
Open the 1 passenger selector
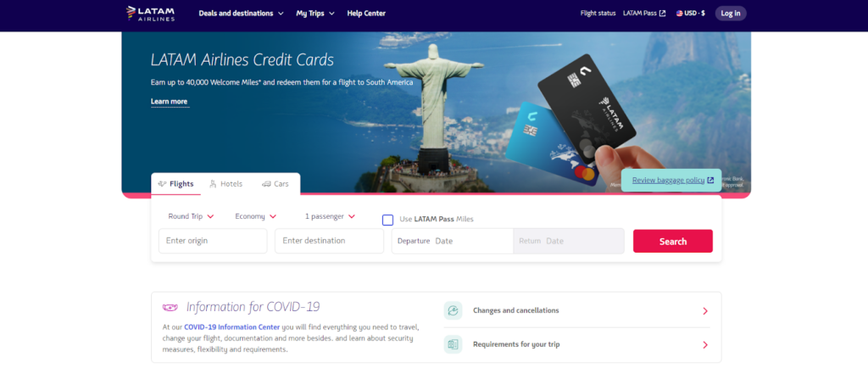(x=330, y=216)
